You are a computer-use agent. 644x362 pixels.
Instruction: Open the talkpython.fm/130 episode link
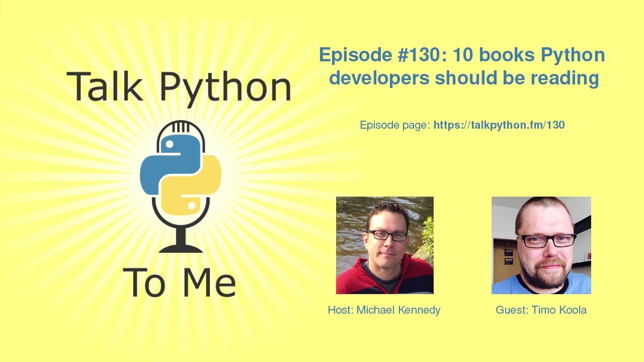pyautogui.click(x=499, y=125)
